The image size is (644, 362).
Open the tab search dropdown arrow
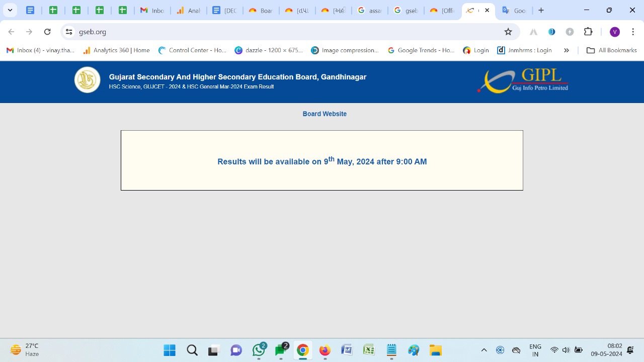(x=10, y=10)
